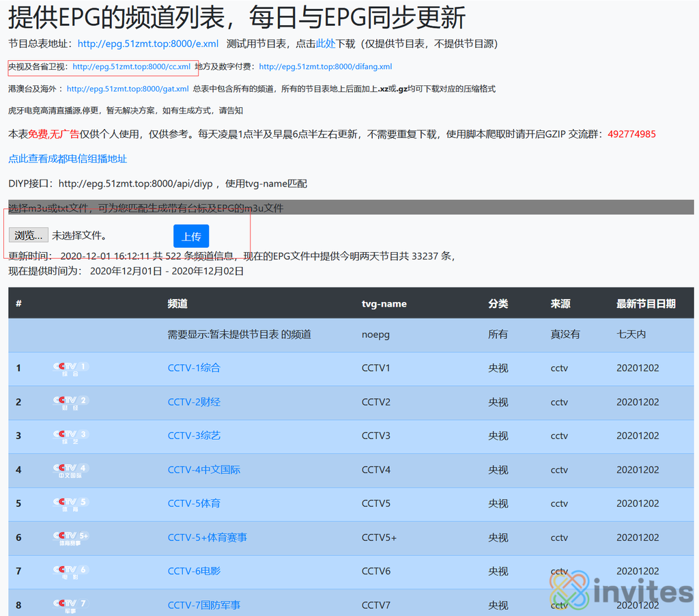Viewport: 699px width, 616px height.
Task: Open the CCTV-5+体育赛事 channel link
Action: (x=208, y=537)
